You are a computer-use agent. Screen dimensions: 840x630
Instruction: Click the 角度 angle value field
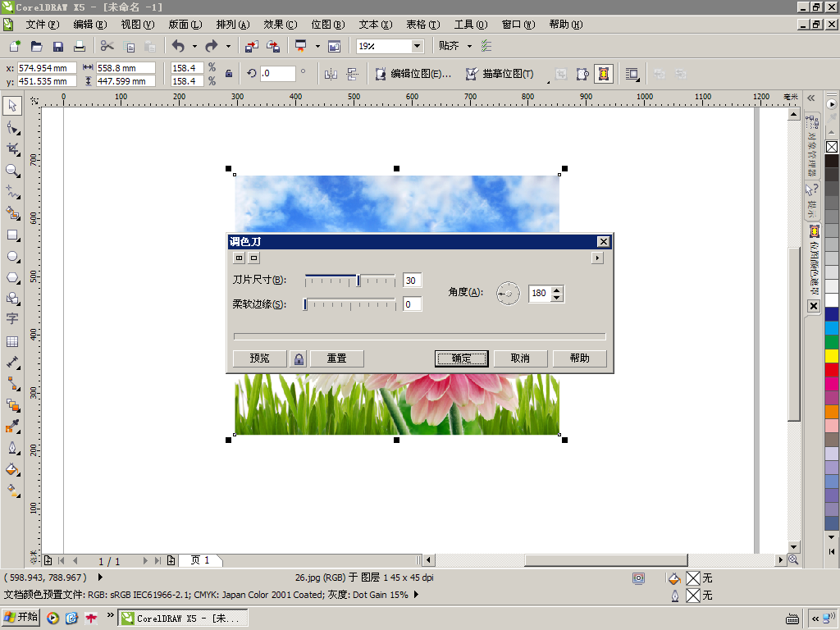pos(540,294)
